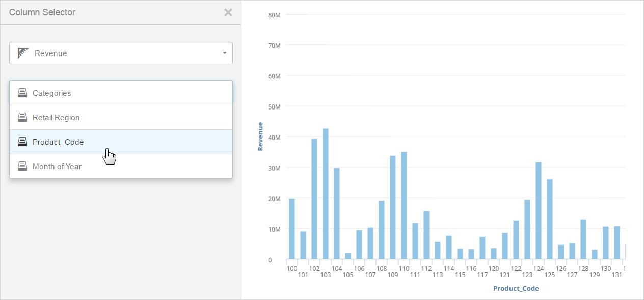The image size is (644, 300).
Task: Click the bar for product 124
Action: pyautogui.click(x=539, y=210)
